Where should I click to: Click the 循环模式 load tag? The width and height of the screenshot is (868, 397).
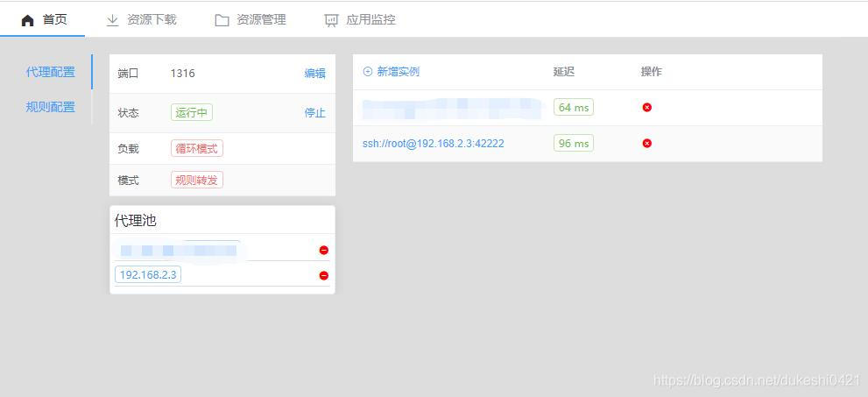(196, 148)
